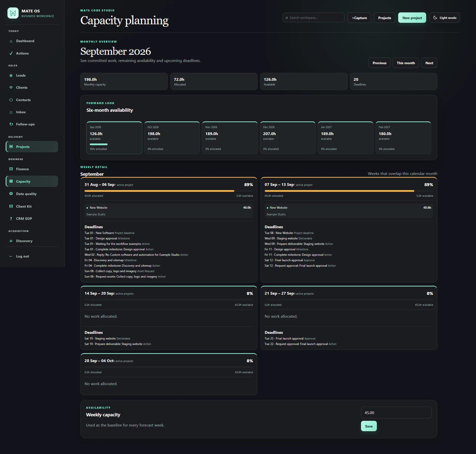476x454 pixels.
Task: Click the Discovery magnifier icon
Action: pyautogui.click(x=11, y=241)
